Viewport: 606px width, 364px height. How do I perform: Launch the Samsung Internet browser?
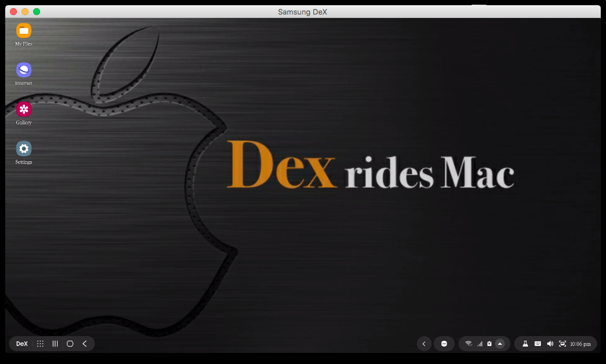click(x=24, y=70)
